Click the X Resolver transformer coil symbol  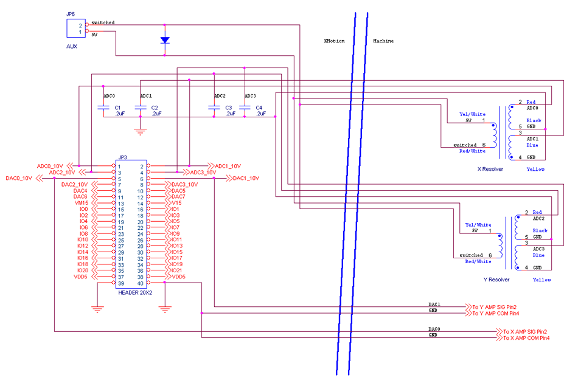click(x=500, y=131)
